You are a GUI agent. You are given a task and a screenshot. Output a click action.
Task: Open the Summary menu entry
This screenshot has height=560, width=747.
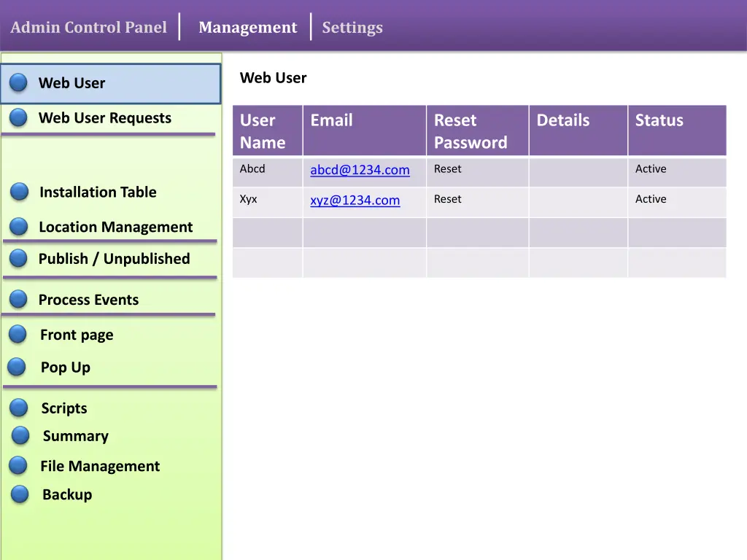(x=75, y=436)
